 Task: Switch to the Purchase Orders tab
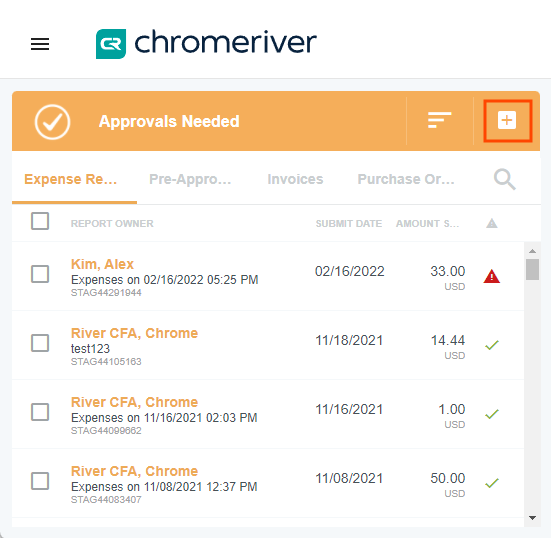pos(406,179)
